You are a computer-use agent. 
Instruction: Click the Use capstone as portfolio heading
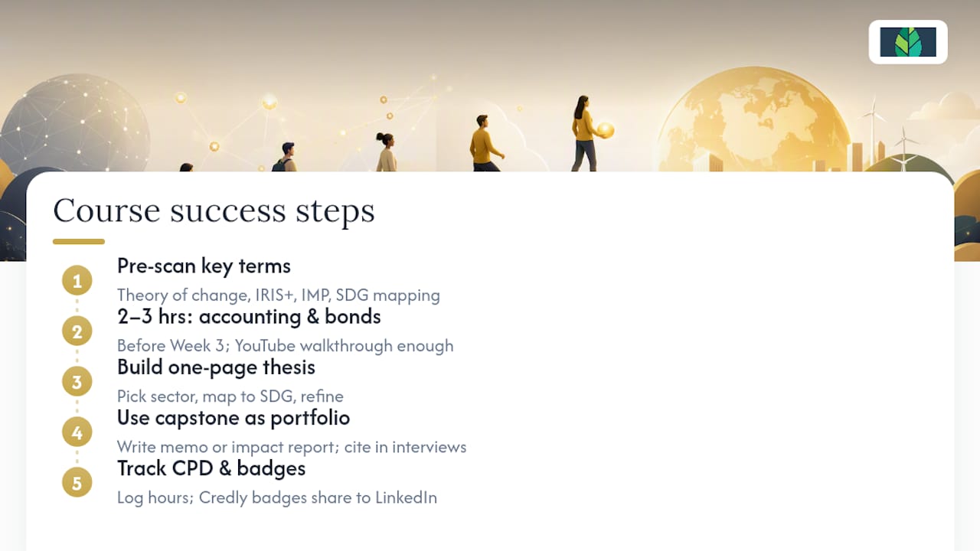click(x=234, y=418)
